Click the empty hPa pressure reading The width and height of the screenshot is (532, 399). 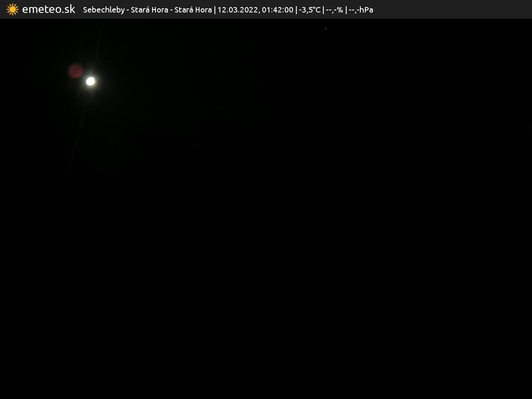pyautogui.click(x=361, y=10)
